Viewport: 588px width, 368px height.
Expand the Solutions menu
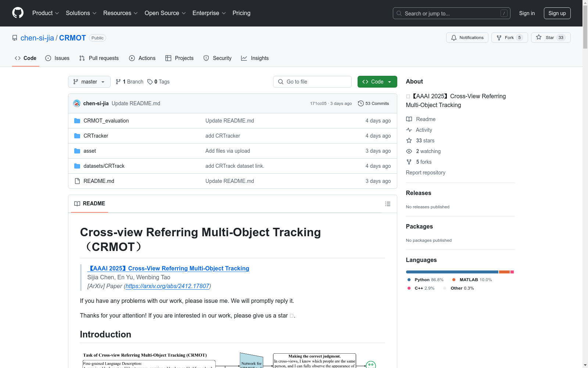81,13
